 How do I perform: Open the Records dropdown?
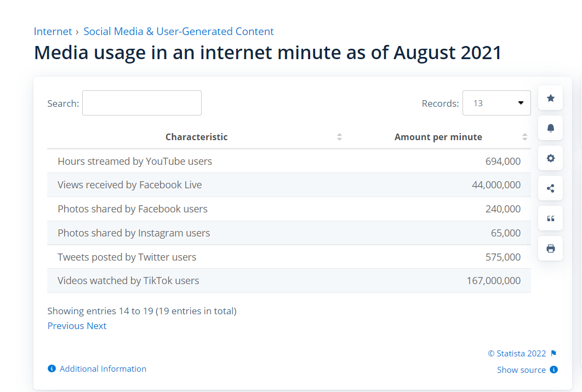pyautogui.click(x=497, y=103)
